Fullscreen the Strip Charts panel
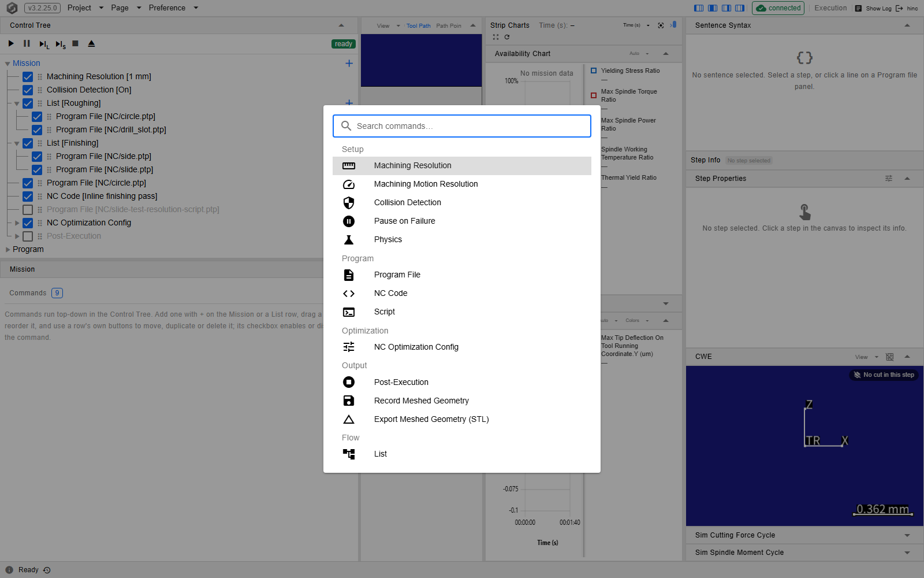The image size is (924, 578). coord(495,37)
